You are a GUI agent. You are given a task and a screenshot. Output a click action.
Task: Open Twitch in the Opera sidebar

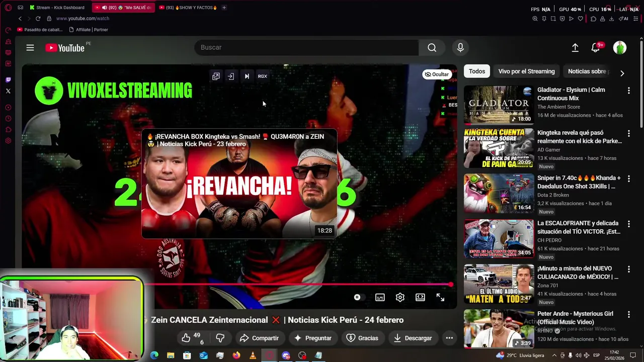(x=8, y=80)
